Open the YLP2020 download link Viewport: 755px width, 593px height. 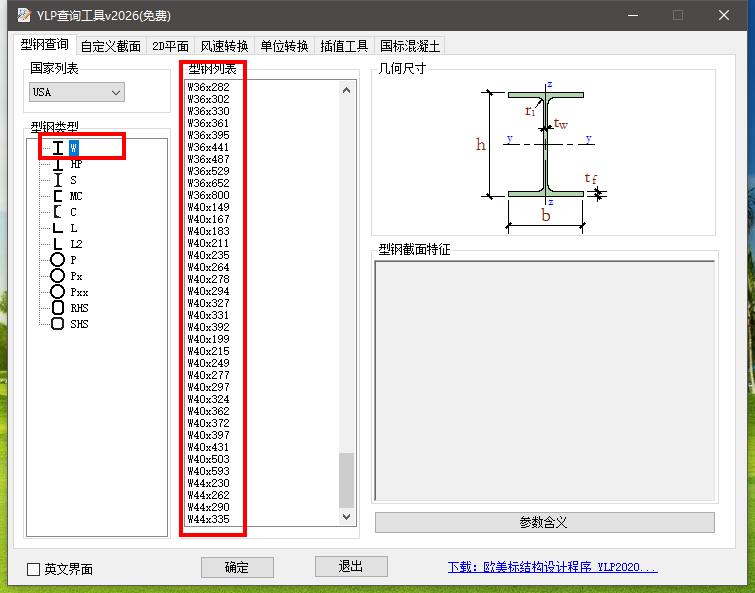(552, 567)
